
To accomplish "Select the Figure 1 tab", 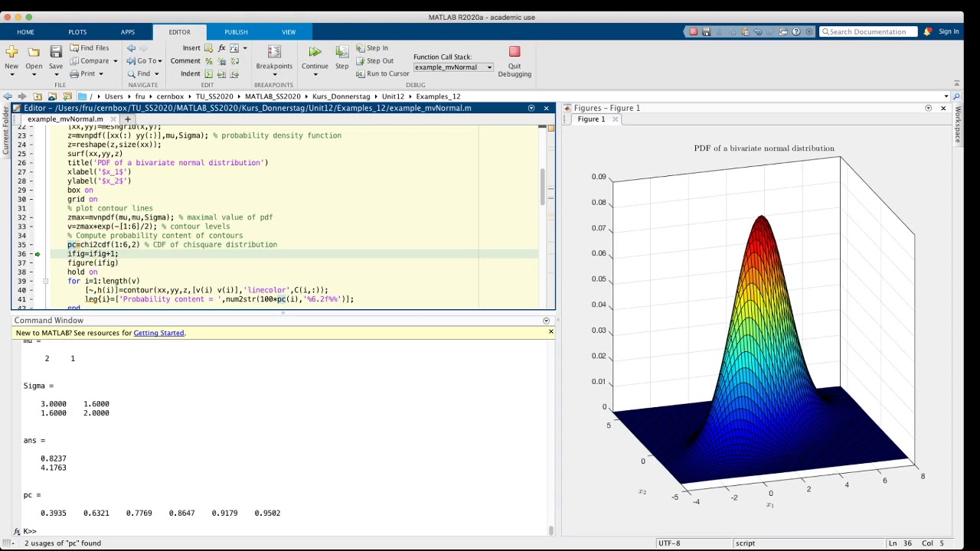I will [x=591, y=119].
